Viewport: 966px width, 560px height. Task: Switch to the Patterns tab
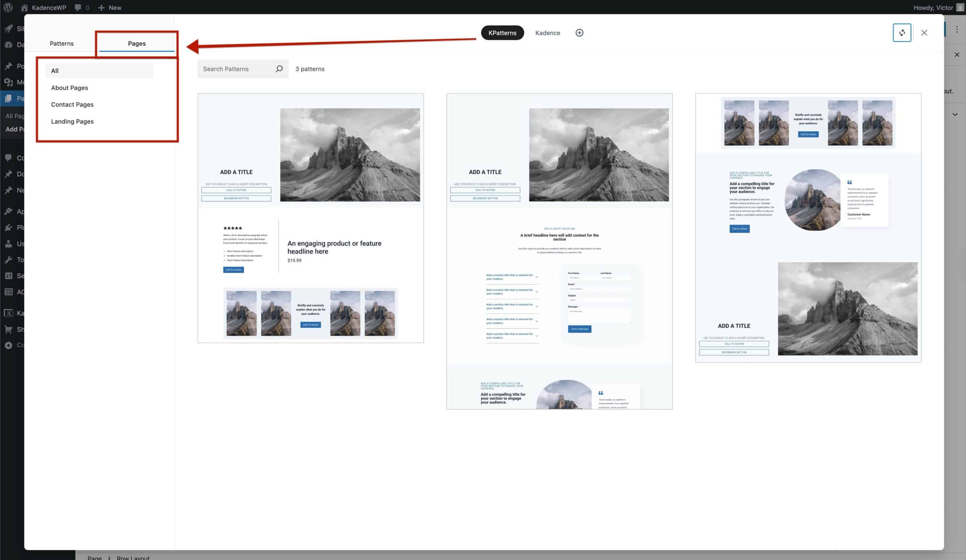point(62,43)
